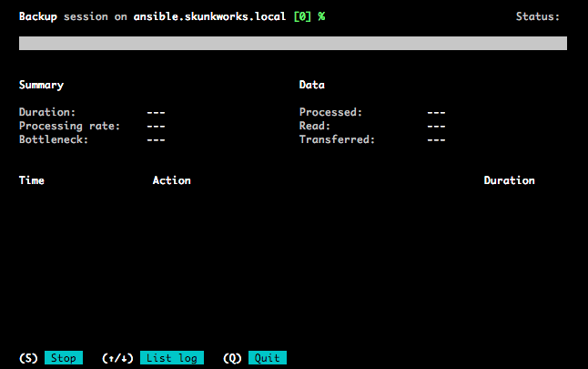Click the (S) shortcut hint
Viewport: 588px width, 369px height.
pos(28,358)
